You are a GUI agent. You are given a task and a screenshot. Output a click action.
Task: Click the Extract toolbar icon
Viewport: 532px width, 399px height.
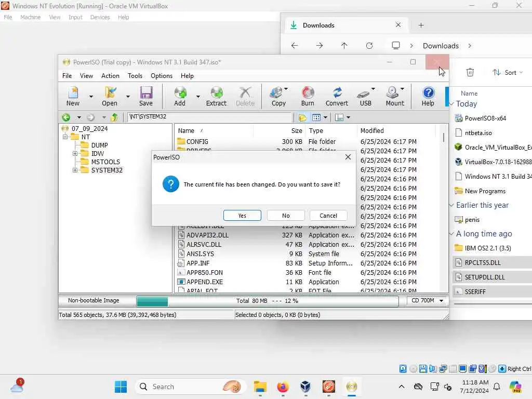tap(216, 96)
